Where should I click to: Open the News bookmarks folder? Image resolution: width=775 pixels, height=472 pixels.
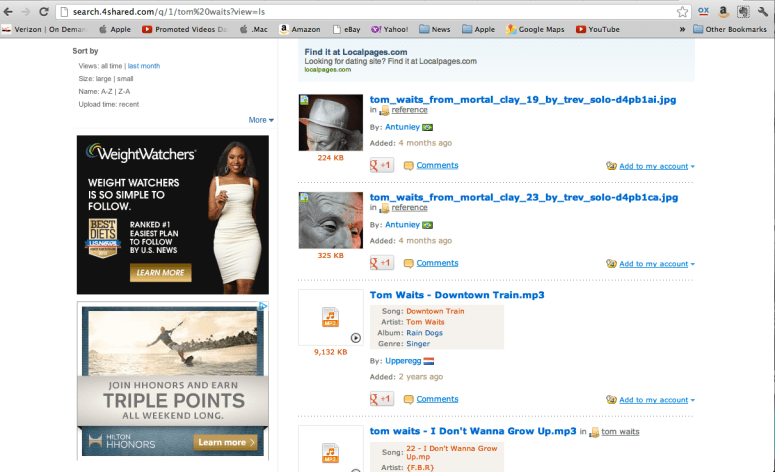(434, 29)
